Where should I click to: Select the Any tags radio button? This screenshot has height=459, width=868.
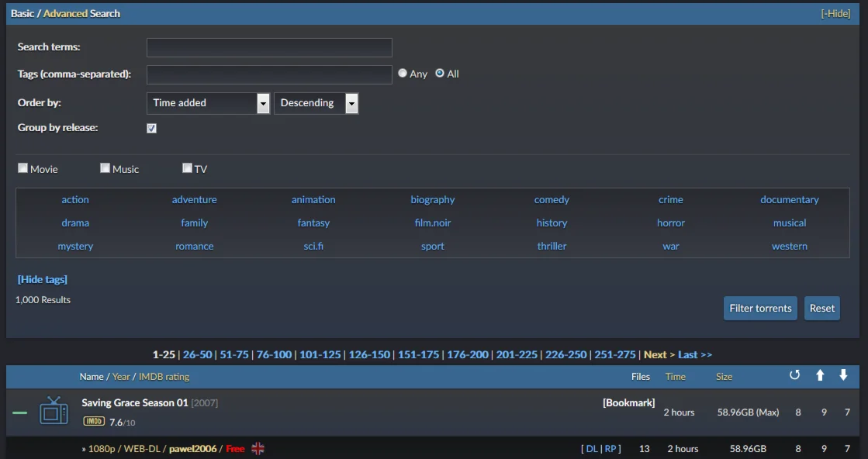pos(403,73)
